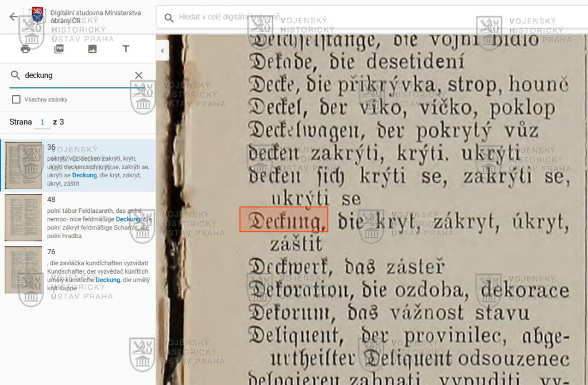This screenshot has height=385, width=588.
Task: Open the page 35 thumbnail result
Action: point(24,166)
